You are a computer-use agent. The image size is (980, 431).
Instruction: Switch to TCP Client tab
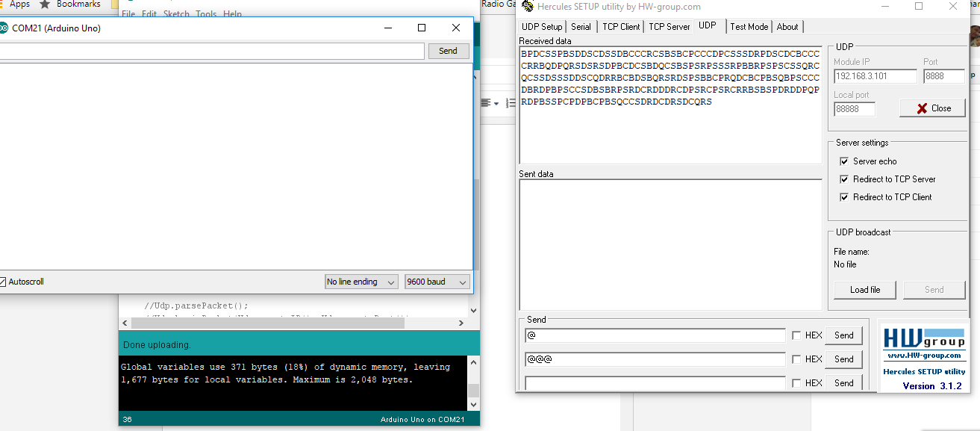coord(621,27)
